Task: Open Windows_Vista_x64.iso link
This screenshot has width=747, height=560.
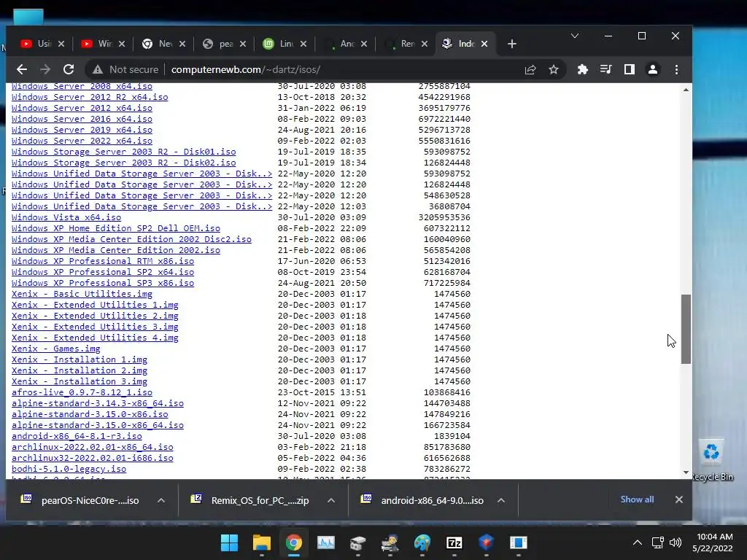Action: pyautogui.click(x=66, y=217)
